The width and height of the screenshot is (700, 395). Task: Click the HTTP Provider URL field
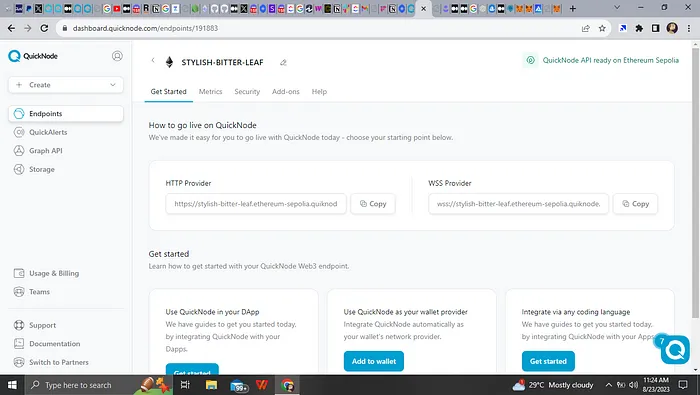coord(256,204)
